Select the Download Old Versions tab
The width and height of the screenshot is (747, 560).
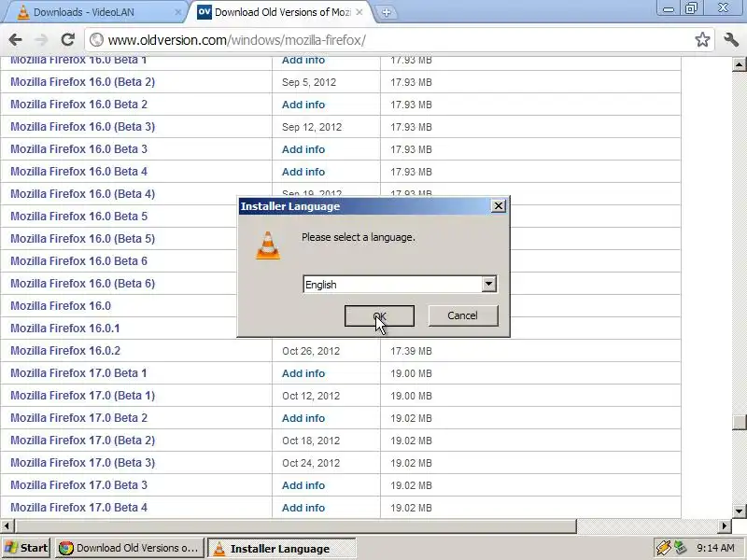pos(281,12)
